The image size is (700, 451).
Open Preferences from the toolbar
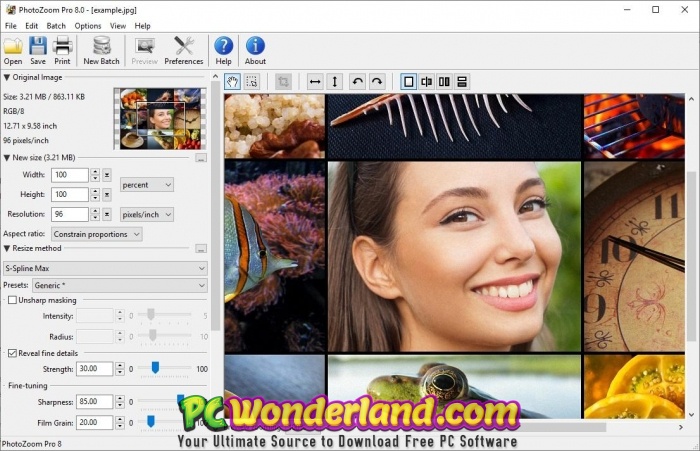click(183, 50)
